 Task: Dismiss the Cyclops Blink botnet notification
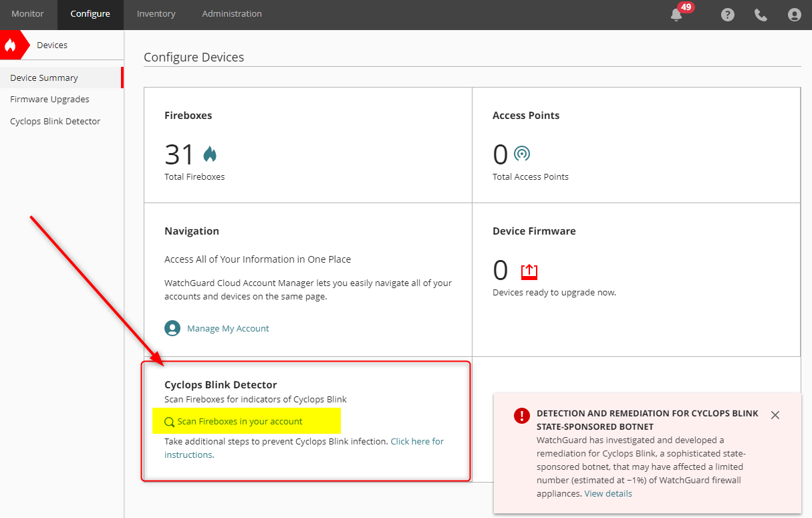coord(775,415)
